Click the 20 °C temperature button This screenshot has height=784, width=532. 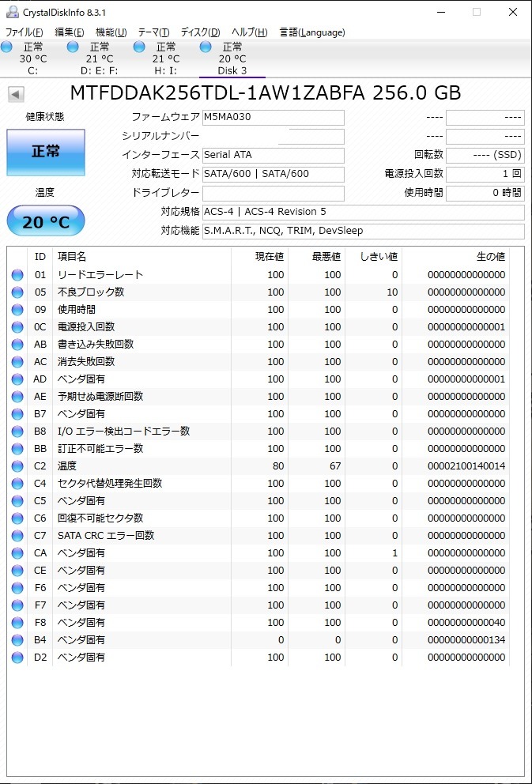(46, 221)
